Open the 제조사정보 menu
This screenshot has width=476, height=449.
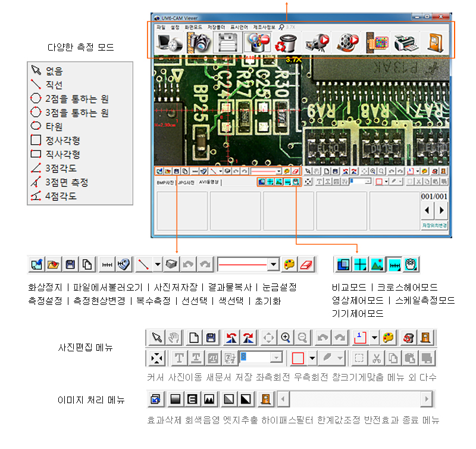point(264,27)
